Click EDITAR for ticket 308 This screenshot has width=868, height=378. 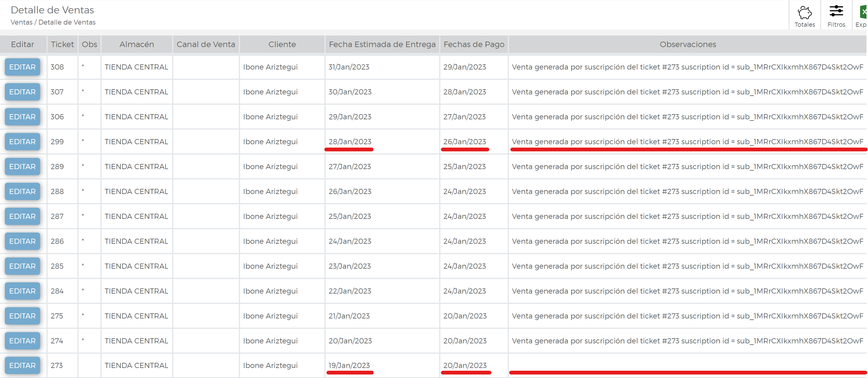[x=22, y=67]
